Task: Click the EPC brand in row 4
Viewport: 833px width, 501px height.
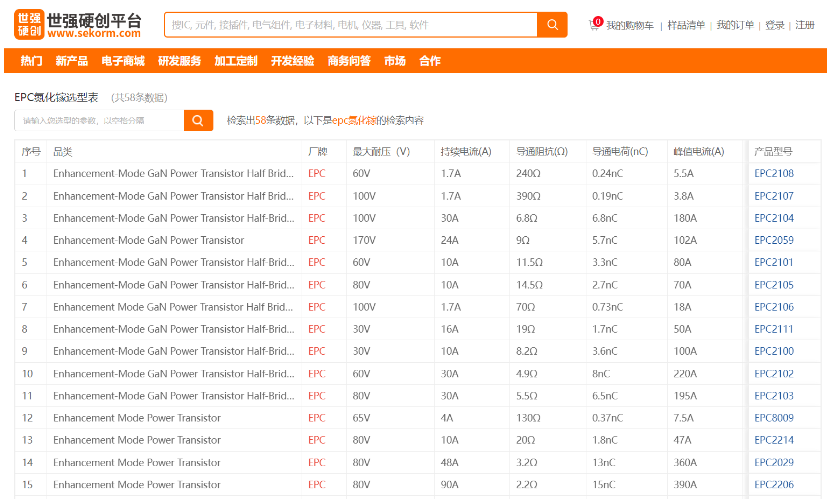Action: point(317,240)
